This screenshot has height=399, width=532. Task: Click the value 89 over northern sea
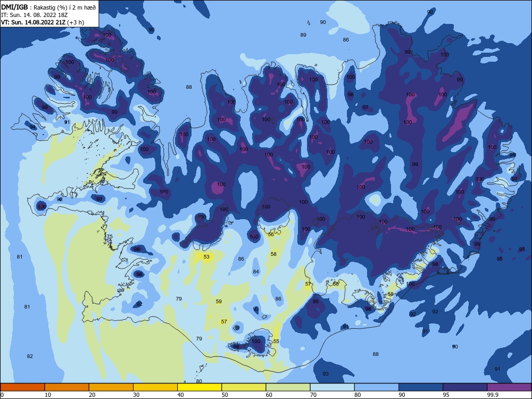point(303,35)
